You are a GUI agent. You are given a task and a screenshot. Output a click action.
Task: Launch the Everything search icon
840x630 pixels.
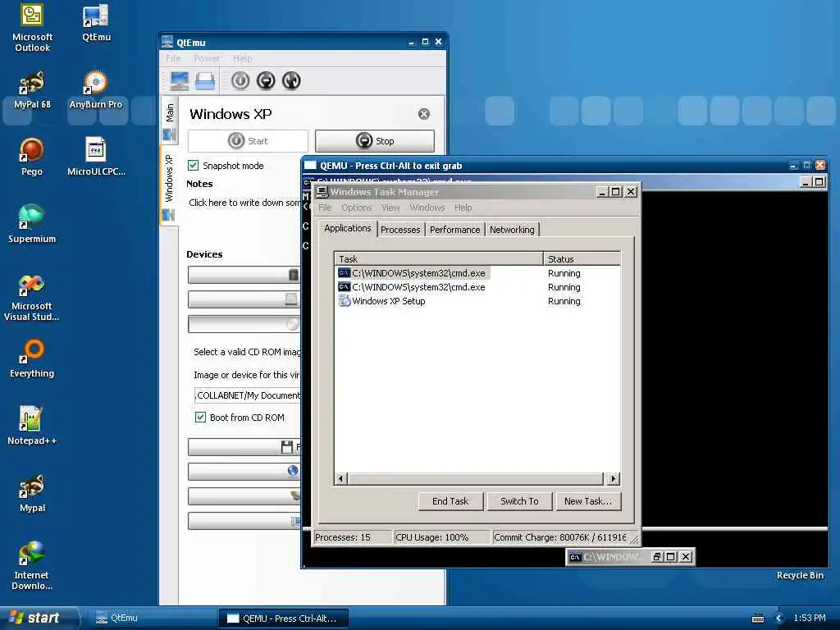click(32, 358)
